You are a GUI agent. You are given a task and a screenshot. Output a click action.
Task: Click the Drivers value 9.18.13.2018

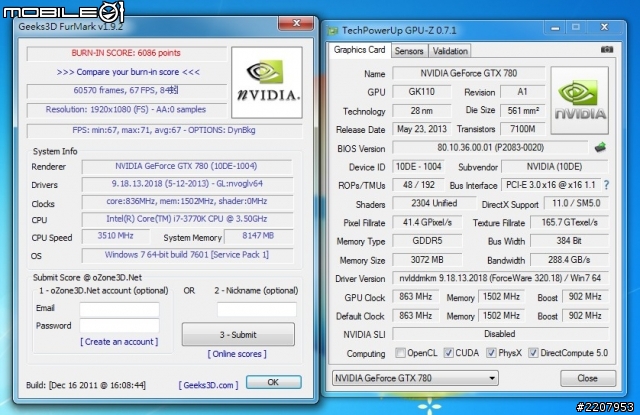point(187,184)
